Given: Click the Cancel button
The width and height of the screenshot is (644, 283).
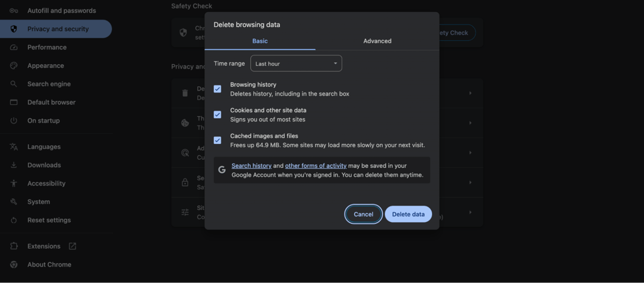Looking at the screenshot, I should [364, 214].
